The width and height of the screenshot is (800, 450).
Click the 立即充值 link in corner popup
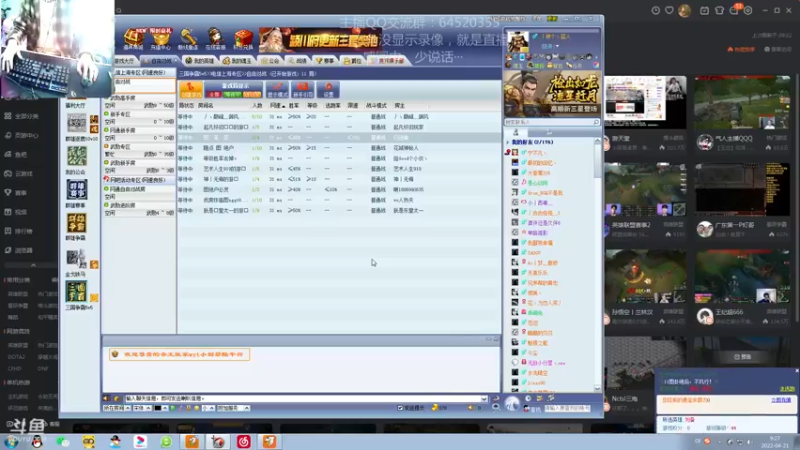coord(781,400)
